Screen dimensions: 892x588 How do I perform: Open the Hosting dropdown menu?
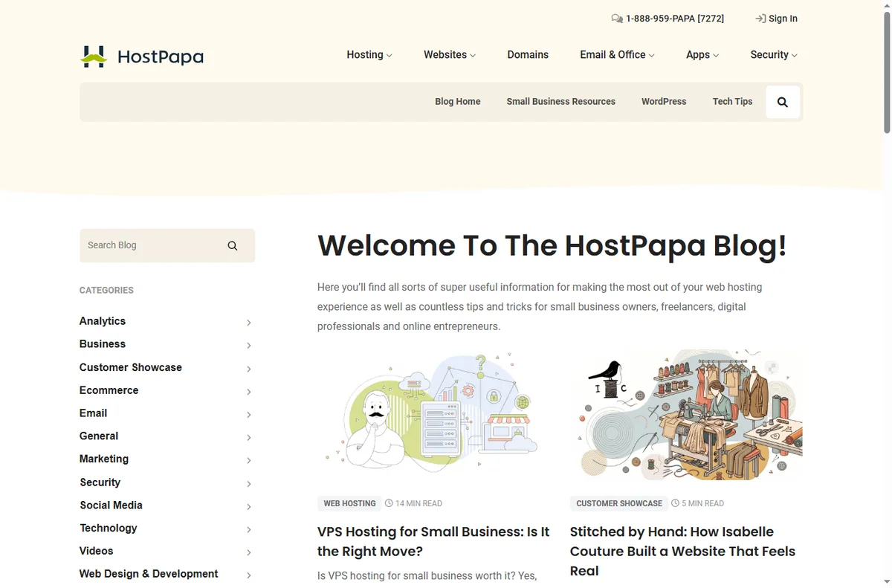point(369,55)
